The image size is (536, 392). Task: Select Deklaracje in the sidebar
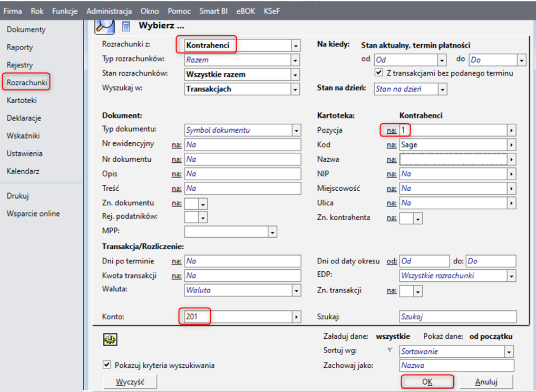point(24,118)
